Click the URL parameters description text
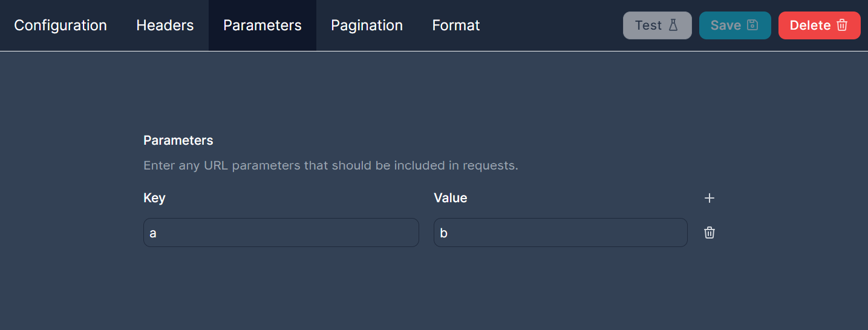The height and width of the screenshot is (330, 868). 331,165
